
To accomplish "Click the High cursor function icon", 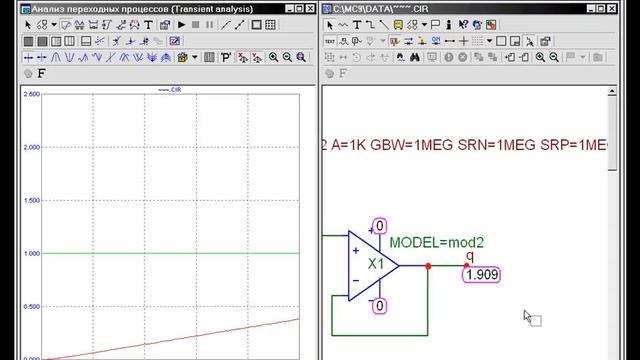I will 83,58.
